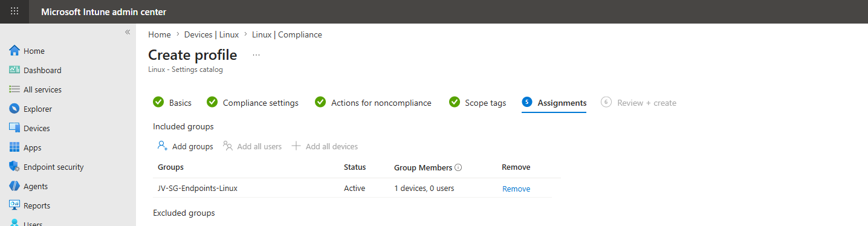Select Dashboard in the sidebar menu

42,71
